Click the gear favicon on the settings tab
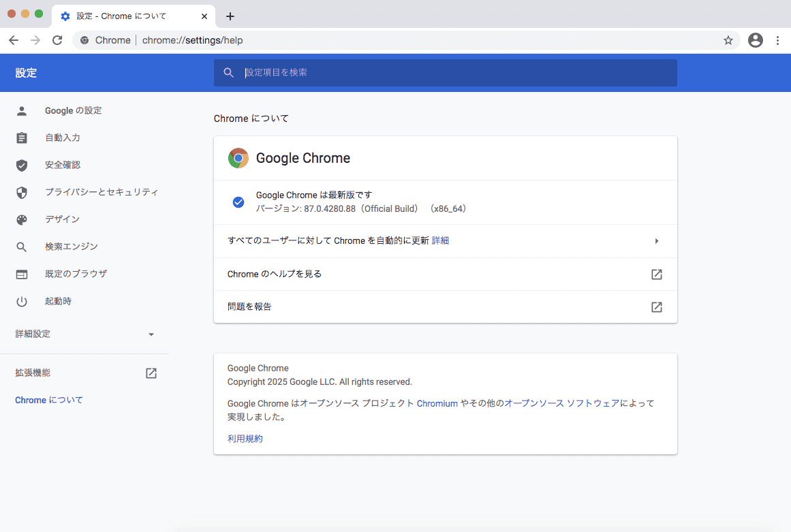Image resolution: width=791 pixels, height=532 pixels. tap(65, 16)
